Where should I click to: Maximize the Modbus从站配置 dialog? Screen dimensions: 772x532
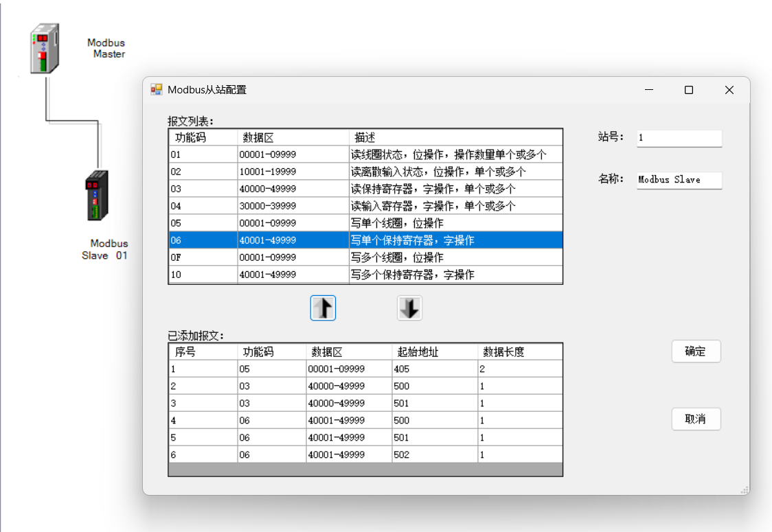pyautogui.click(x=689, y=90)
